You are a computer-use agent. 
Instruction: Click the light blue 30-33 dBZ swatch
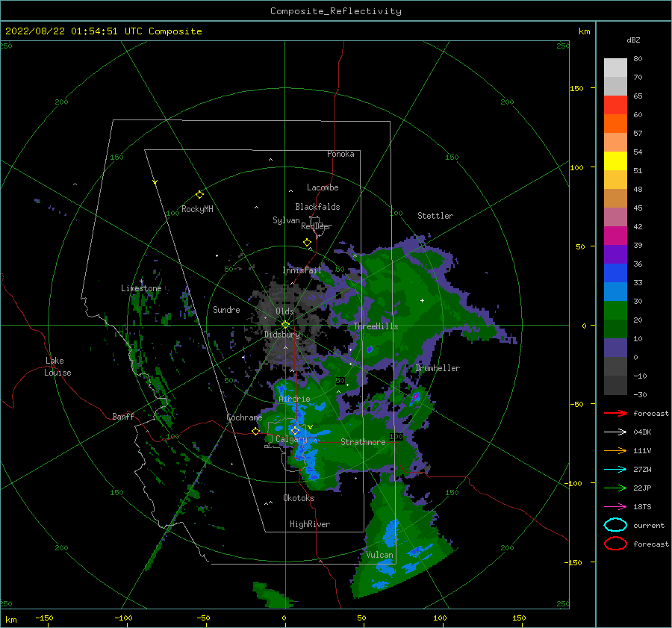tap(615, 292)
